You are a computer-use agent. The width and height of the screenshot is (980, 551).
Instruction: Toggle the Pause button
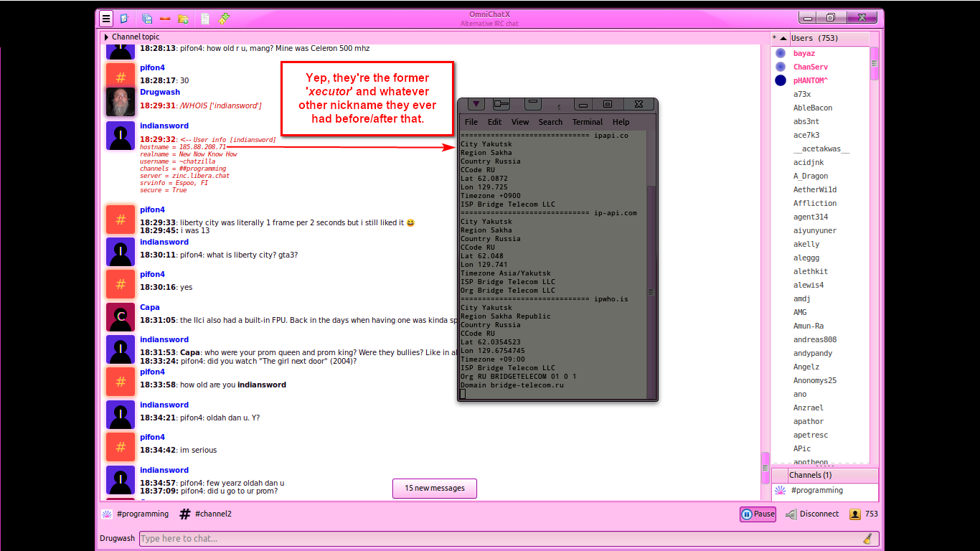point(758,514)
